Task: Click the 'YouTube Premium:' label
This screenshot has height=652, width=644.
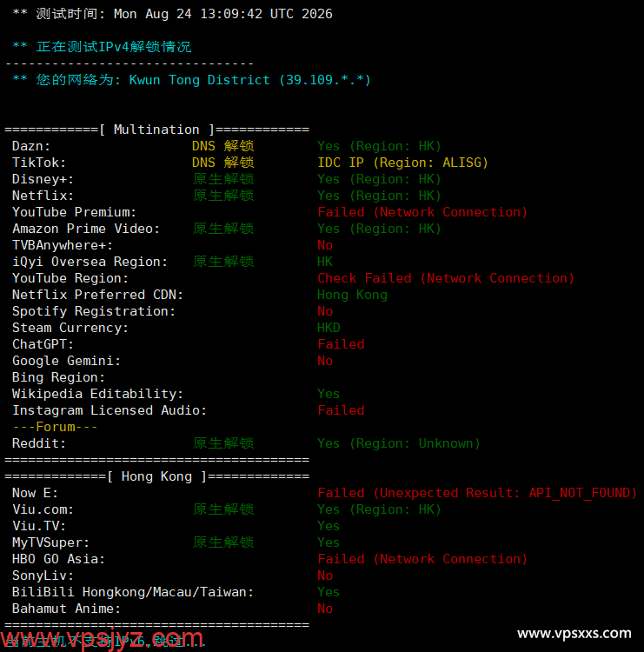Action: [74, 212]
